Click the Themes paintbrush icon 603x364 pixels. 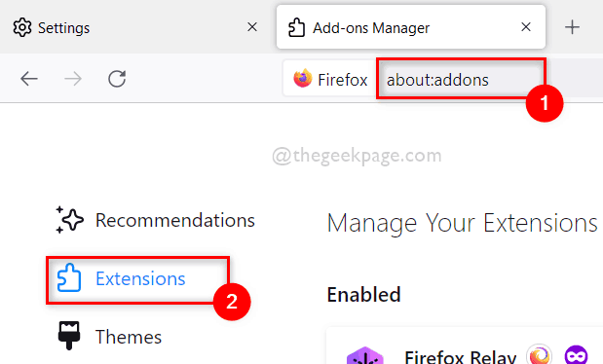(69, 336)
